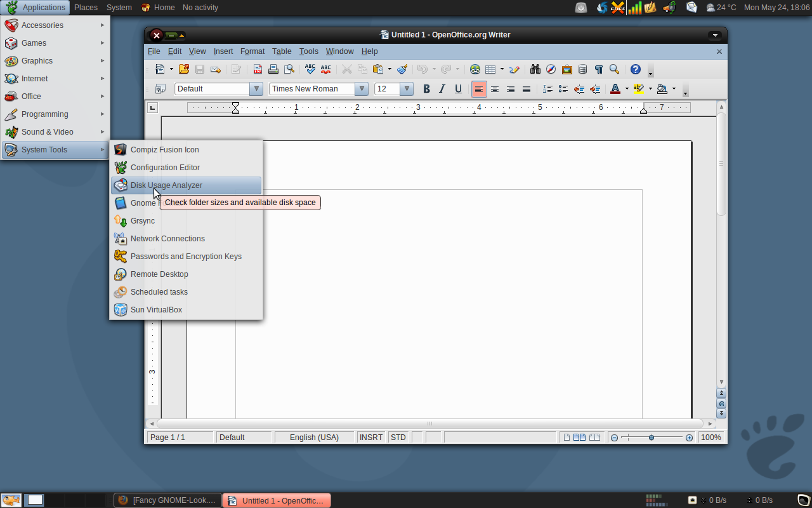
Task: Toggle Align Left
Action: (x=479, y=89)
